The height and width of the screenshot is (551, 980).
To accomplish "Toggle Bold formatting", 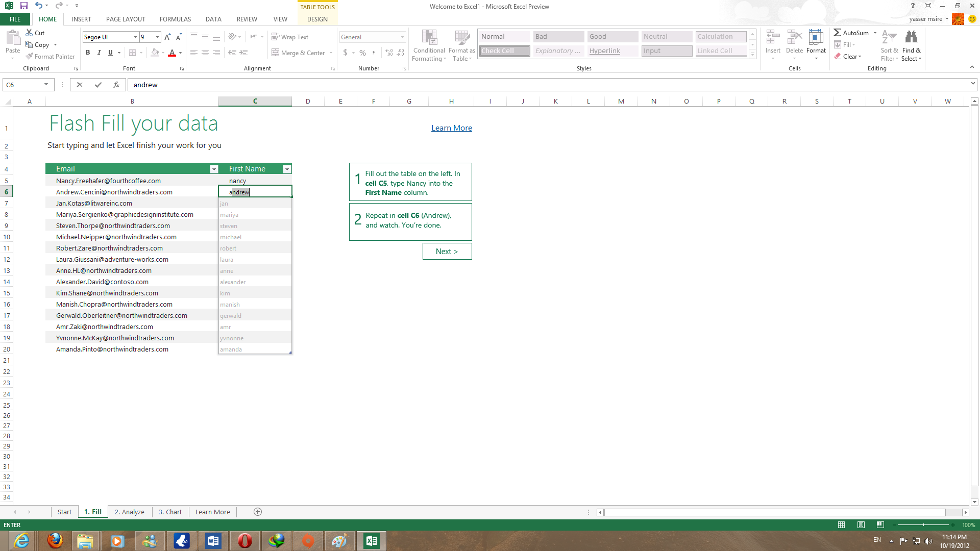I will [x=88, y=53].
